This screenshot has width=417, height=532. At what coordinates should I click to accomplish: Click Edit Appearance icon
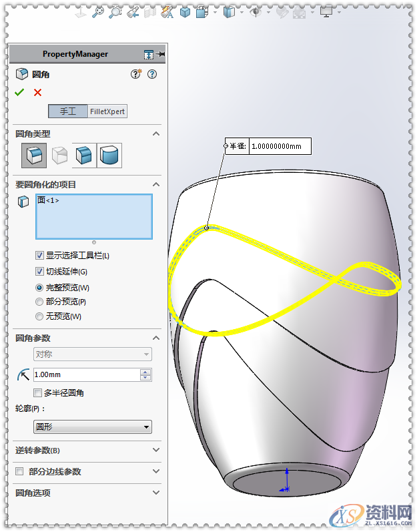(x=282, y=13)
